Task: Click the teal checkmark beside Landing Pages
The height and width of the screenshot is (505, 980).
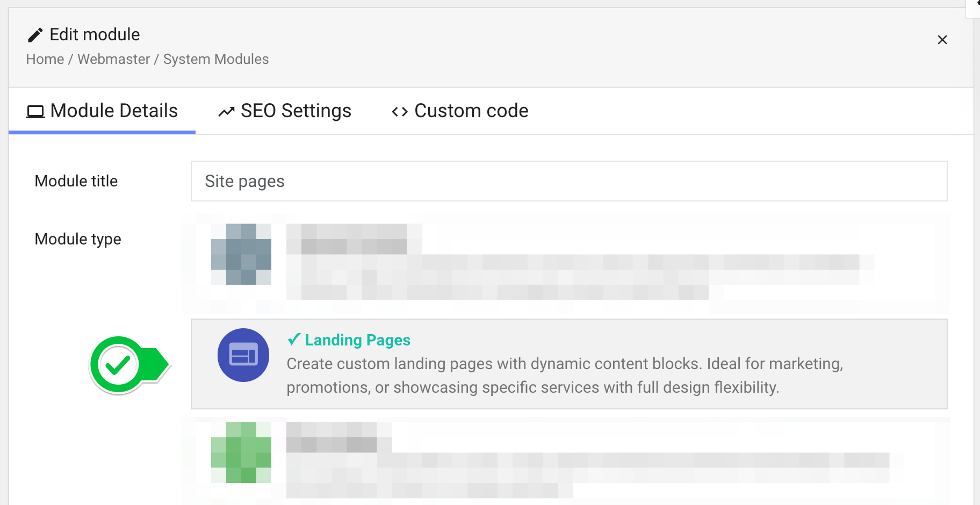Action: click(294, 340)
